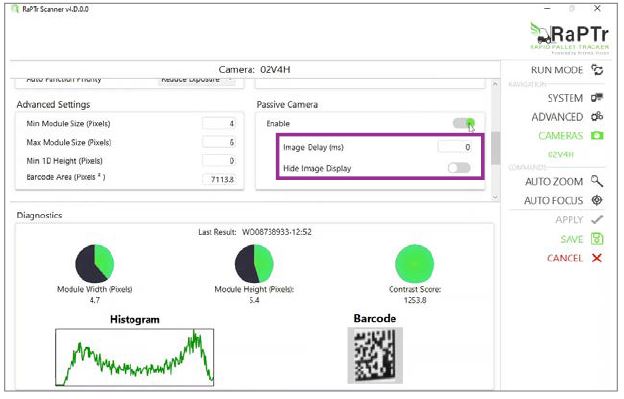Click the Auto Zoom magnifier icon
Screen dimensions: 624x399
point(597,181)
